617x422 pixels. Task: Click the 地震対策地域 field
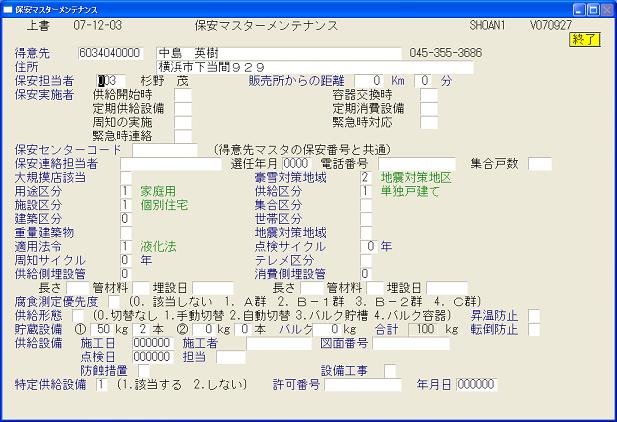click(x=366, y=233)
